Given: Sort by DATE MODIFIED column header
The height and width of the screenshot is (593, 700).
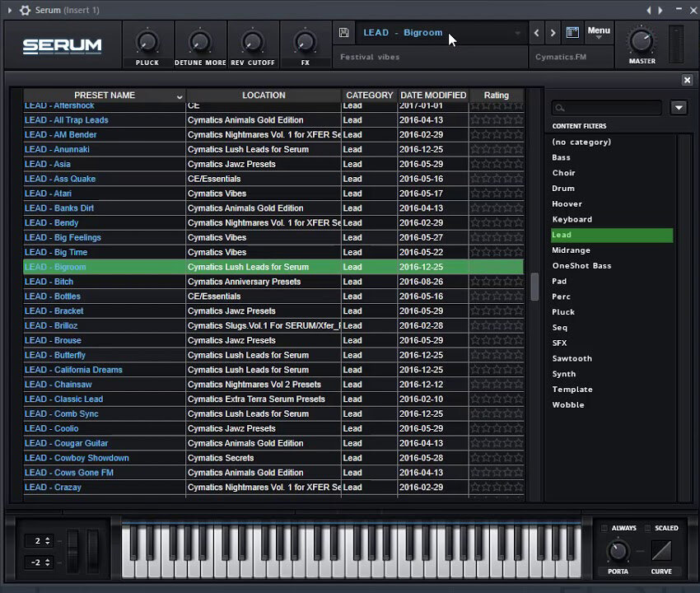Looking at the screenshot, I should click(433, 95).
